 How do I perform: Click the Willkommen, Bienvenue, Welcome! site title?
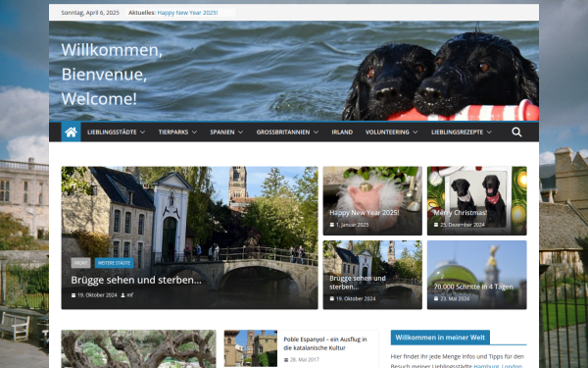point(112,75)
